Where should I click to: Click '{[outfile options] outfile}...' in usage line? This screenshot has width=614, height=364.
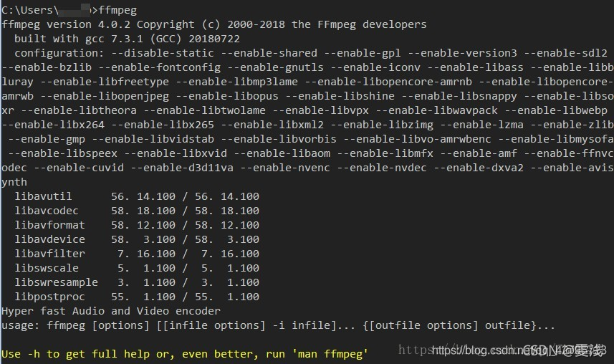(459, 325)
